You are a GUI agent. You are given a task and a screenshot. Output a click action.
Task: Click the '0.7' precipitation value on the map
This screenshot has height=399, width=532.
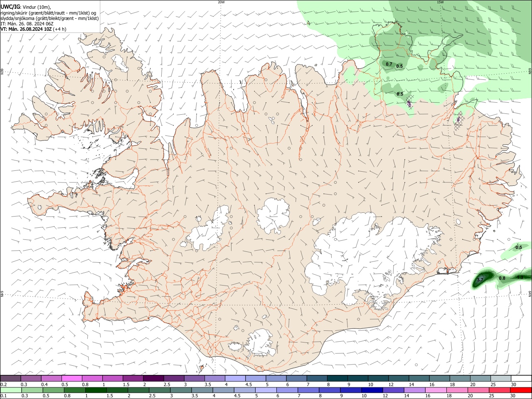[389, 64]
